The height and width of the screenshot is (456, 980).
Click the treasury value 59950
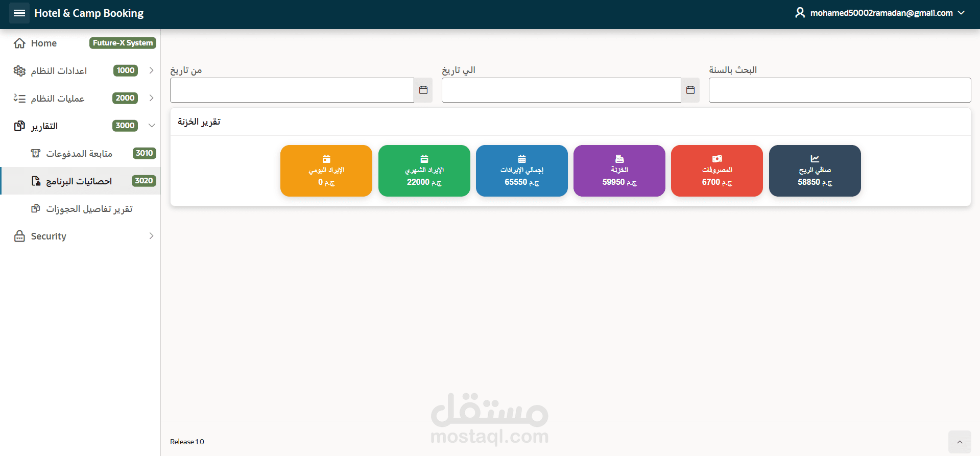click(613, 182)
